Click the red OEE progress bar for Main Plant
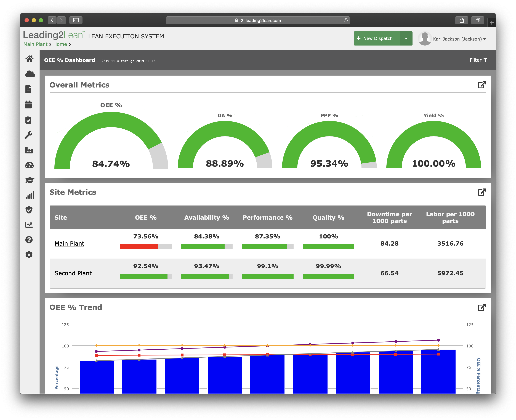Screen dimensions: 516x420 tap(139, 246)
